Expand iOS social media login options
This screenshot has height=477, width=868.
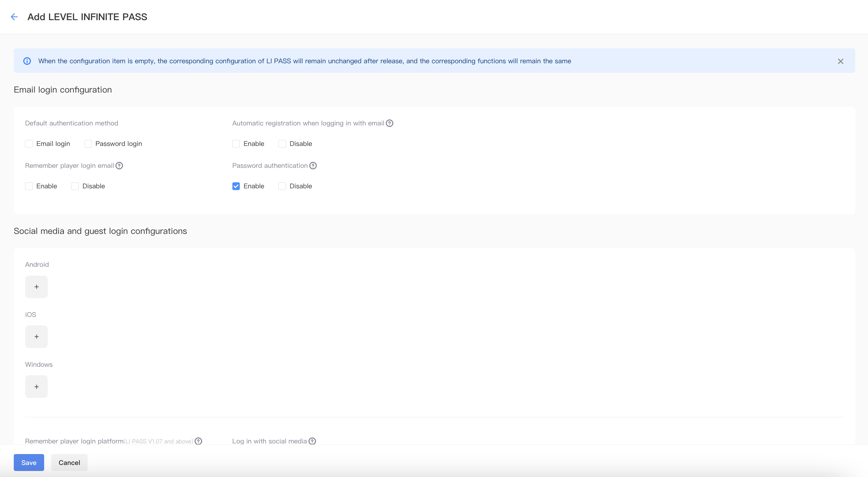click(36, 337)
